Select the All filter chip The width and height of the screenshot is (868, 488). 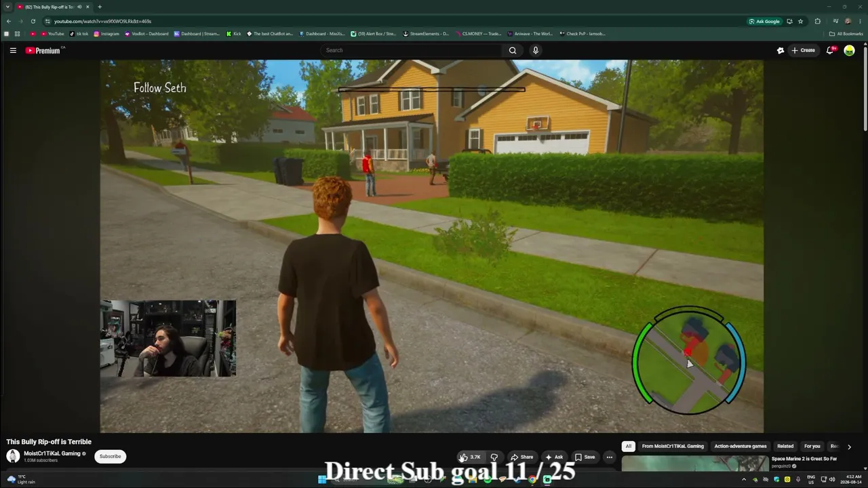click(629, 447)
